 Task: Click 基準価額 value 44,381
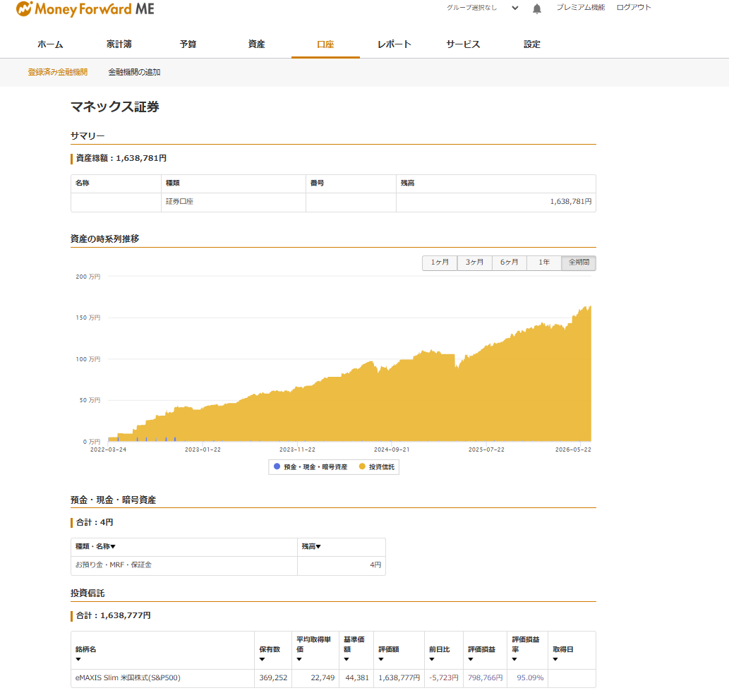[x=357, y=677]
